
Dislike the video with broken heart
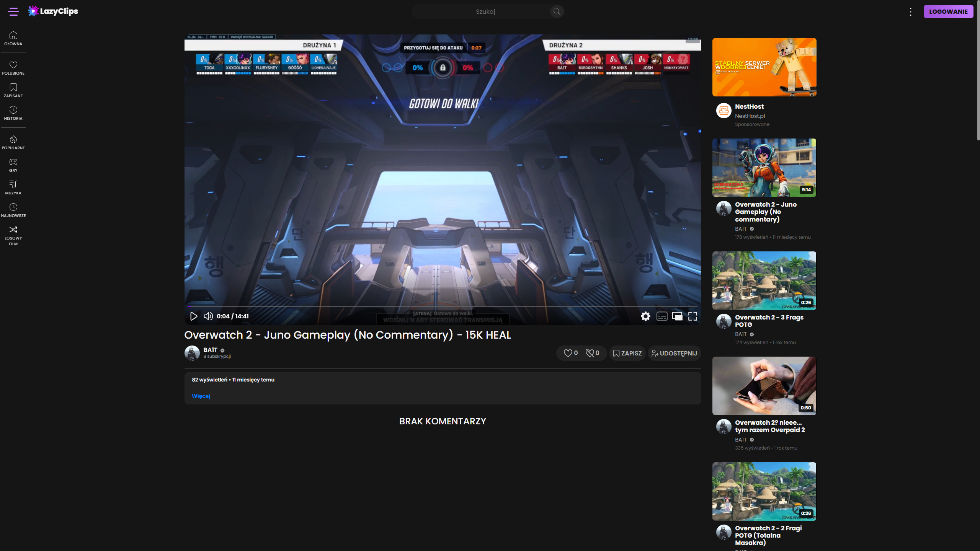coord(592,353)
